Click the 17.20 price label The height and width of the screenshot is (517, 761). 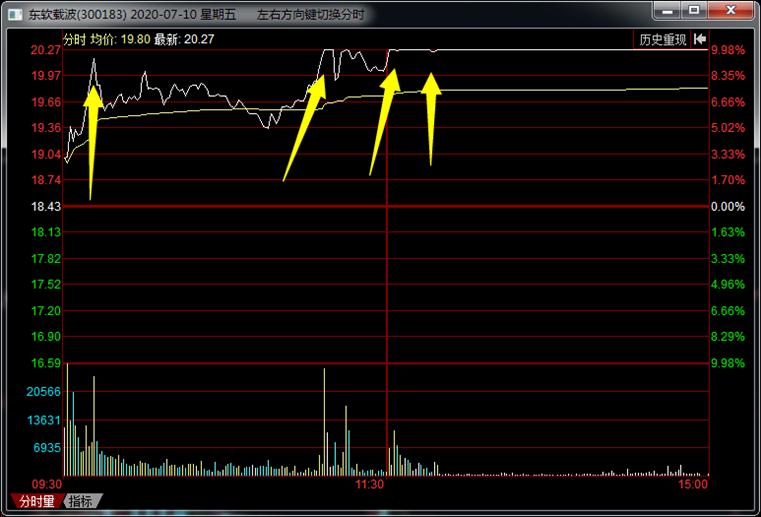point(46,311)
